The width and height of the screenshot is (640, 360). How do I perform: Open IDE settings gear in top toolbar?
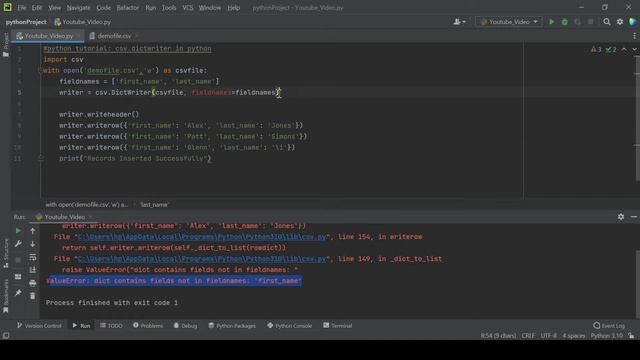pos(620,22)
